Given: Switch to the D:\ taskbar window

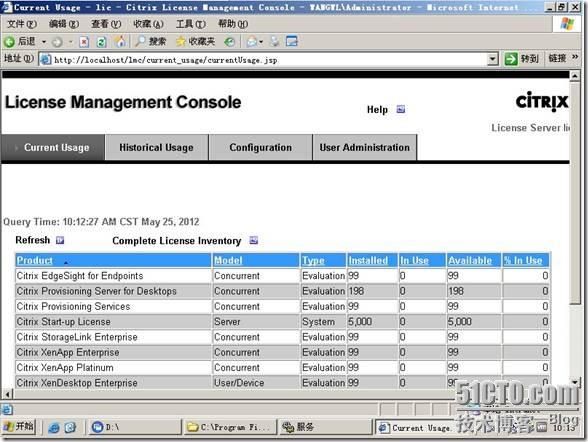Looking at the screenshot, I should coord(135,427).
